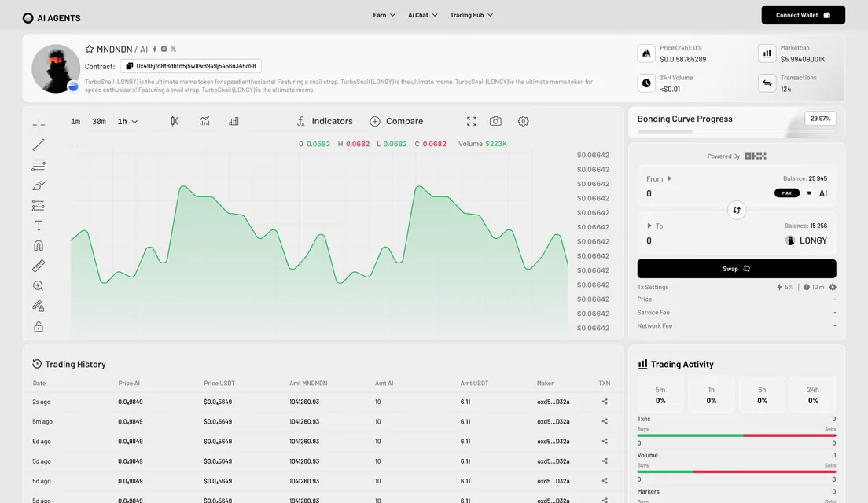Image resolution: width=868 pixels, height=503 pixels.
Task: Select the price range pattern tool
Action: pyautogui.click(x=39, y=205)
